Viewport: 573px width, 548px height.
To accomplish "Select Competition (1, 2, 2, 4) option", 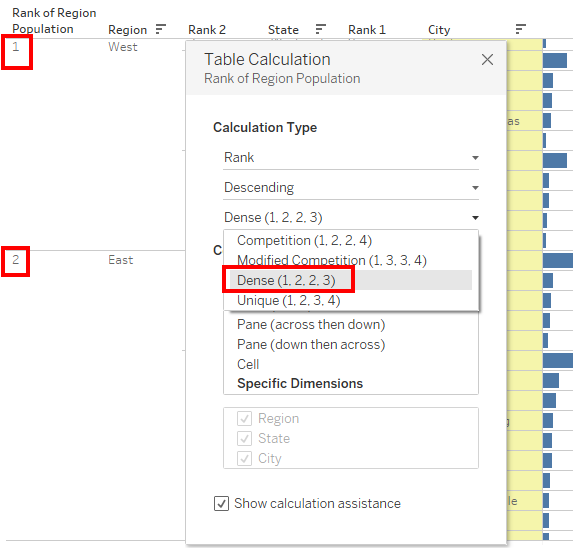I will click(x=304, y=240).
